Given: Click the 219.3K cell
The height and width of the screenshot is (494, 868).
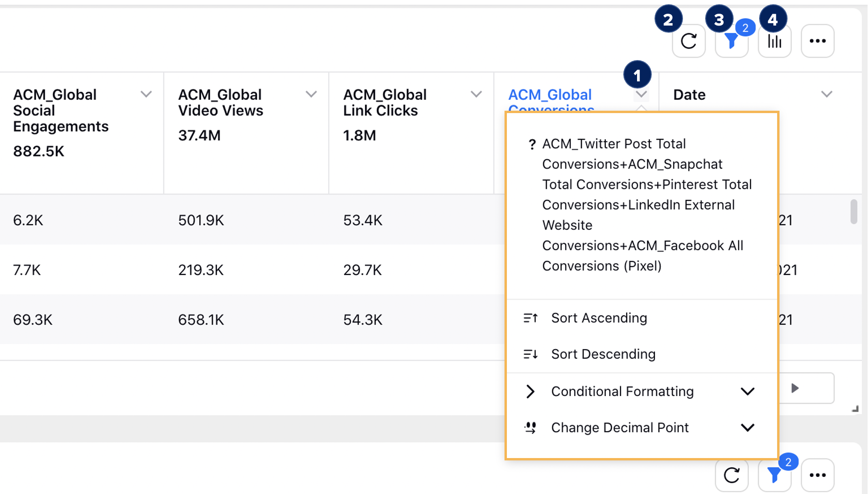Looking at the screenshot, I should (201, 270).
